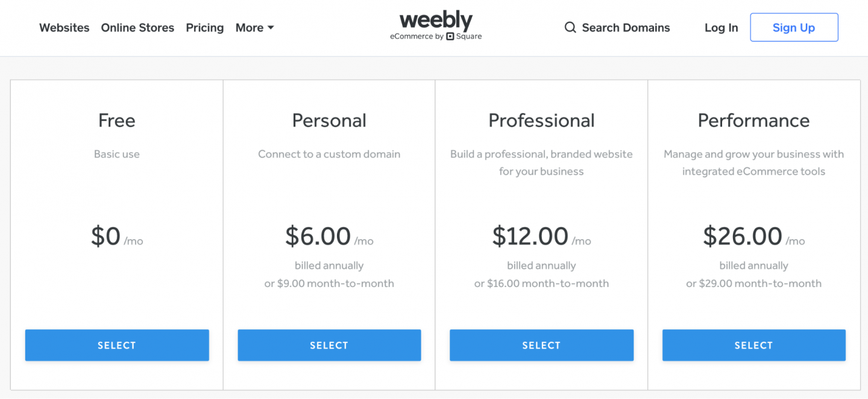868x399 pixels.
Task: Open the Pricing nav item
Action: (204, 28)
